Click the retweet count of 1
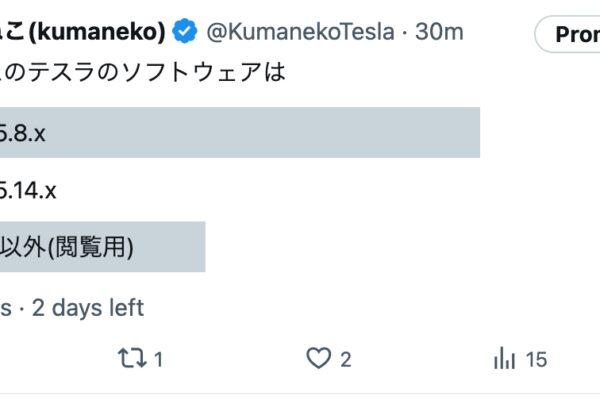600x400 pixels. 159,359
